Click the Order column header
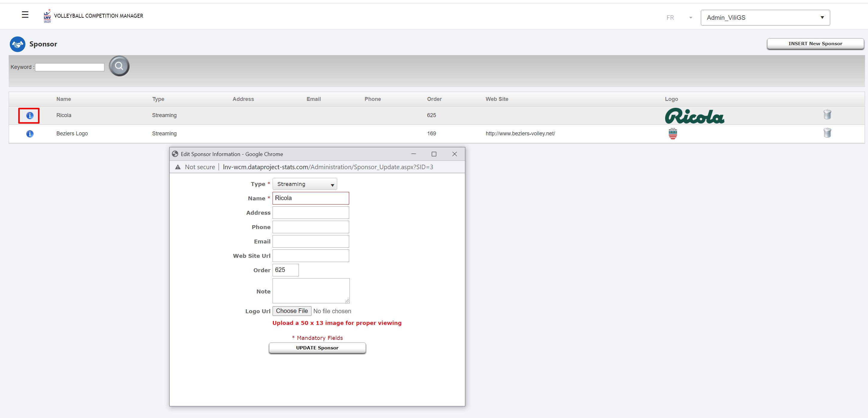Viewport: 868px width, 418px height. [x=434, y=99]
